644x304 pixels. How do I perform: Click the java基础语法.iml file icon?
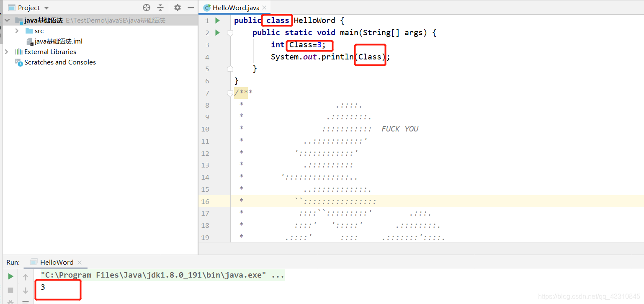point(30,41)
